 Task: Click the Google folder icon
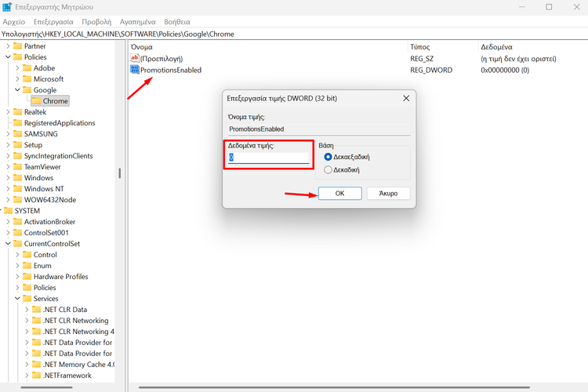(x=27, y=89)
